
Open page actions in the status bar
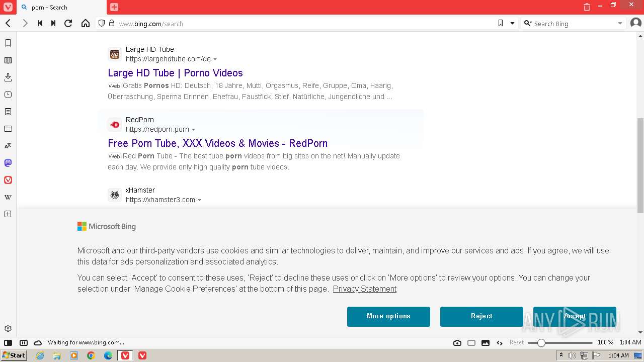click(500, 343)
